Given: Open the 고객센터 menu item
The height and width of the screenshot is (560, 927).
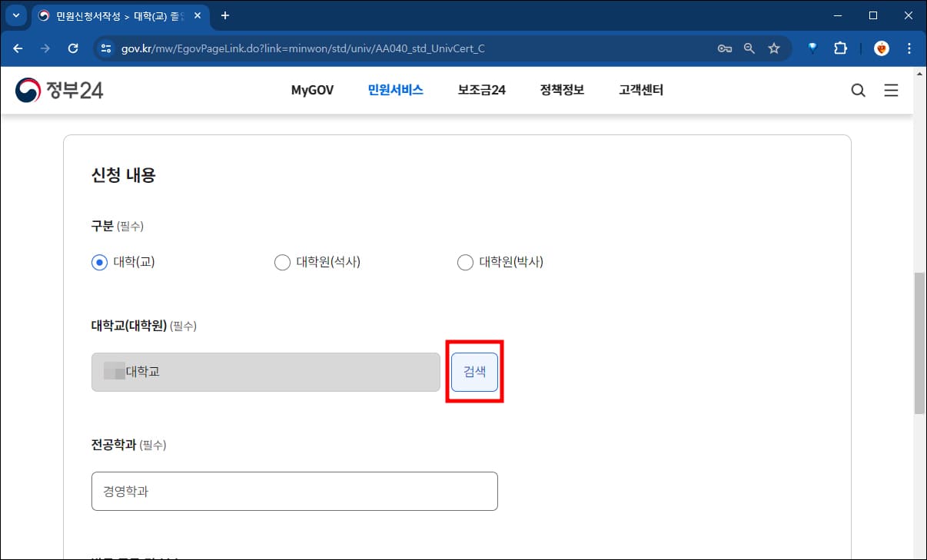Looking at the screenshot, I should click(x=640, y=90).
